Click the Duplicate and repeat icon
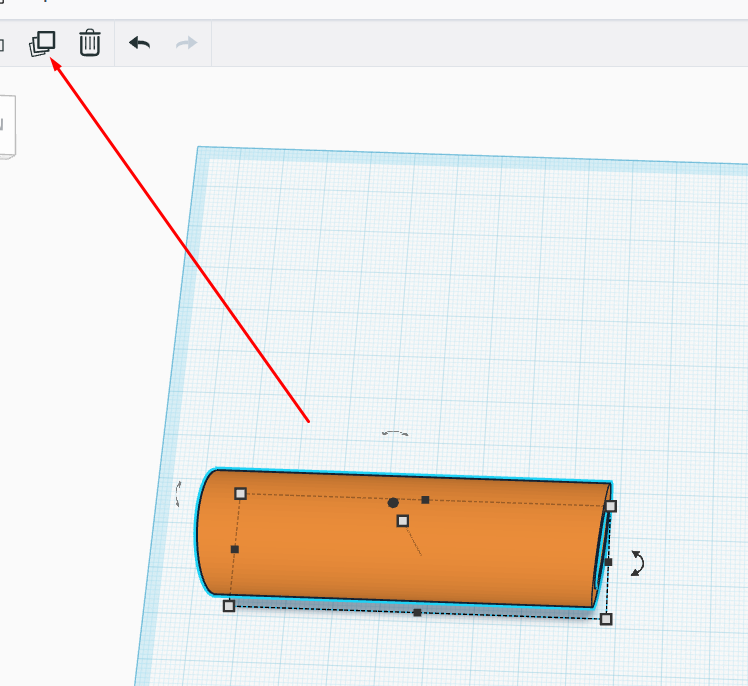 click(42, 43)
